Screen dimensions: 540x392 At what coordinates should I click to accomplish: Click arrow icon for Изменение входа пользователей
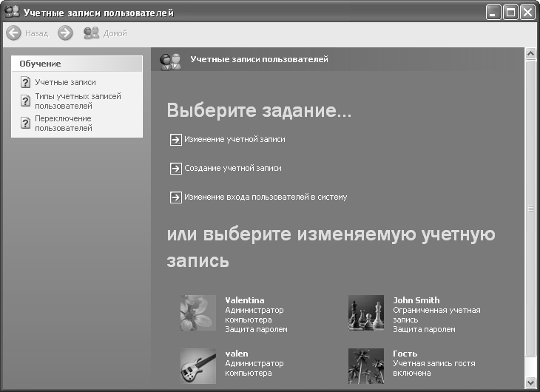coord(175,197)
